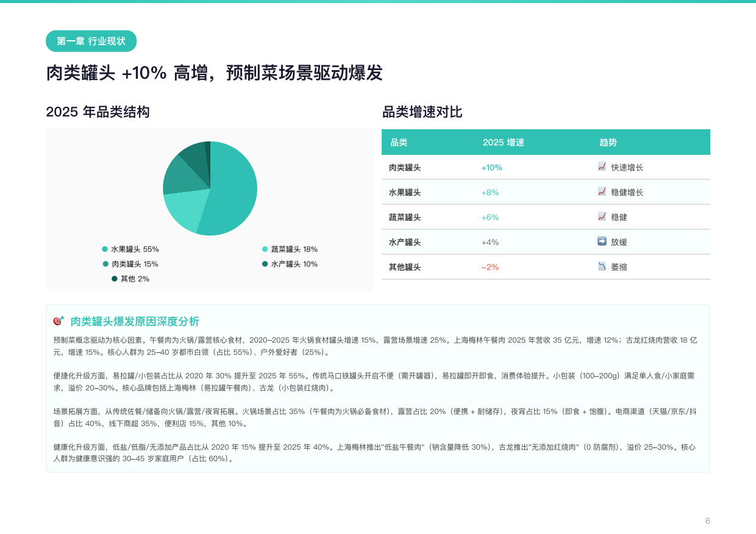This screenshot has width=756, height=534.
Task: Click the +8% growth value
Action: 490,193
